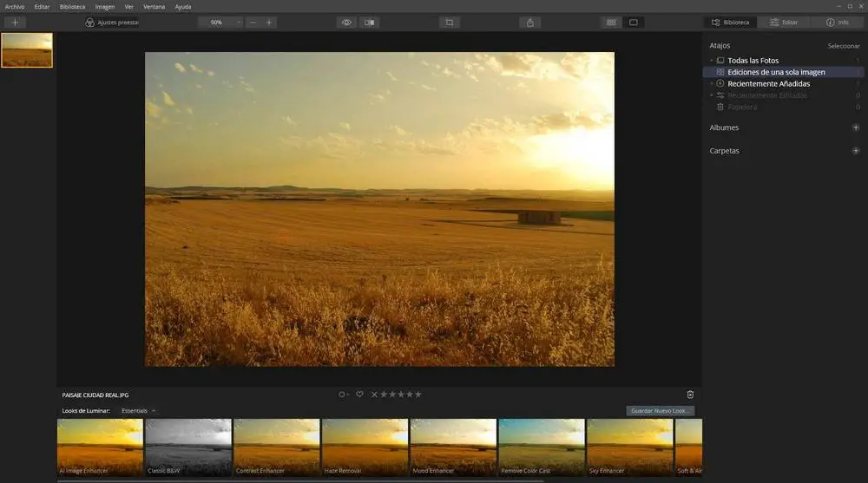This screenshot has width=868, height=483.
Task: Open the 90% zoom level dropdown
Action: [221, 23]
